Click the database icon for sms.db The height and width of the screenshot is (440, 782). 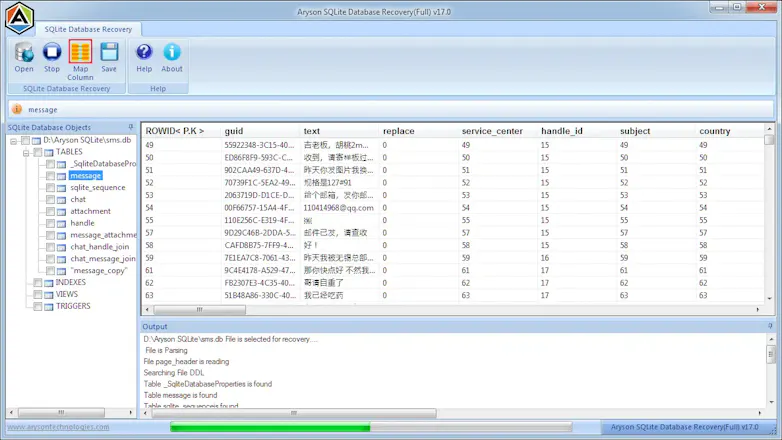coord(36,141)
